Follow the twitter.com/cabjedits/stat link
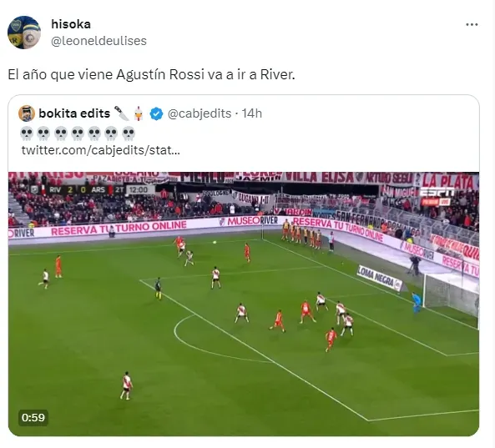This screenshot has height=448, width=495. pyautogui.click(x=101, y=150)
